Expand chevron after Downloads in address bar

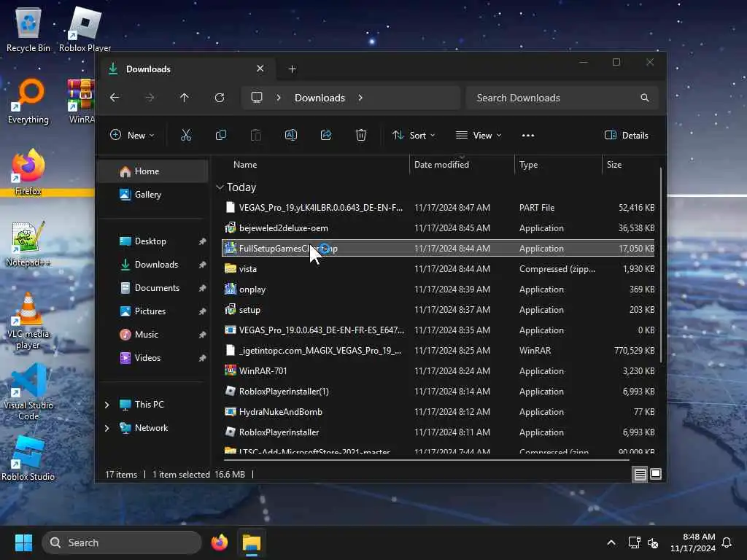pyautogui.click(x=360, y=98)
